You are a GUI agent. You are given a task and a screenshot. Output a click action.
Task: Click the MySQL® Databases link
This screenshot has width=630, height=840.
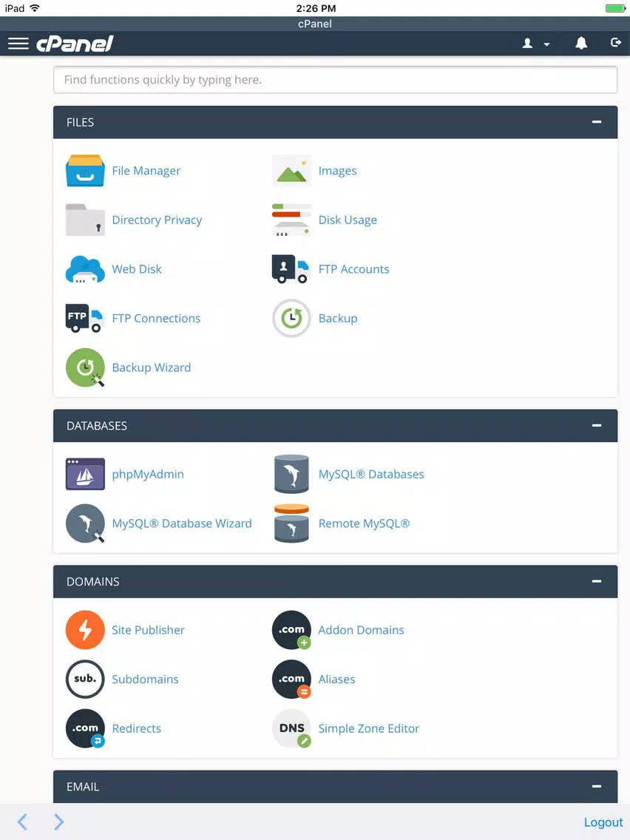(371, 475)
